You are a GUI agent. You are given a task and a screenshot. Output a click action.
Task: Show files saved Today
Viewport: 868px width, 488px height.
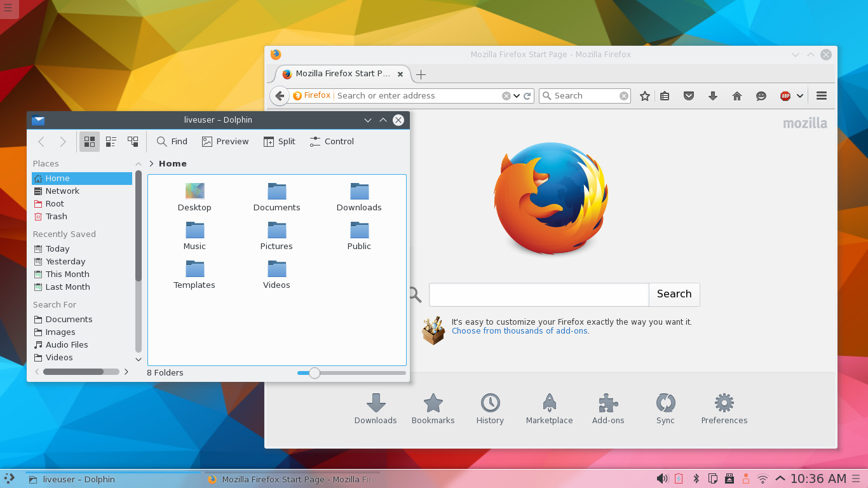pyautogui.click(x=82, y=249)
